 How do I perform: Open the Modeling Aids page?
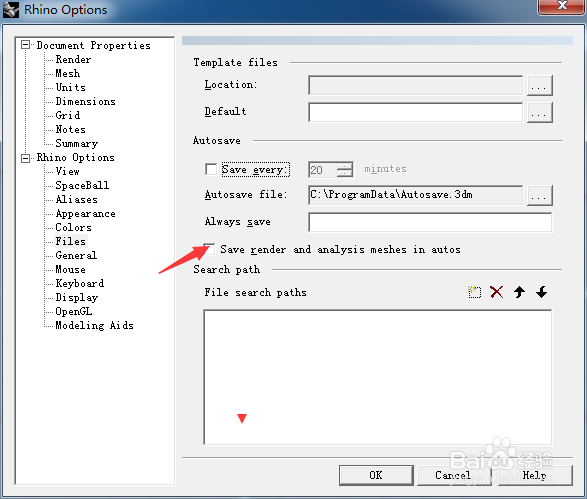[x=94, y=325]
